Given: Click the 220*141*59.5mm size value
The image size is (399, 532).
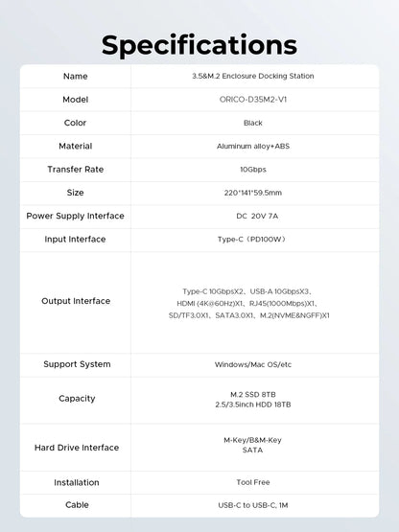Looking at the screenshot, I should [253, 193].
